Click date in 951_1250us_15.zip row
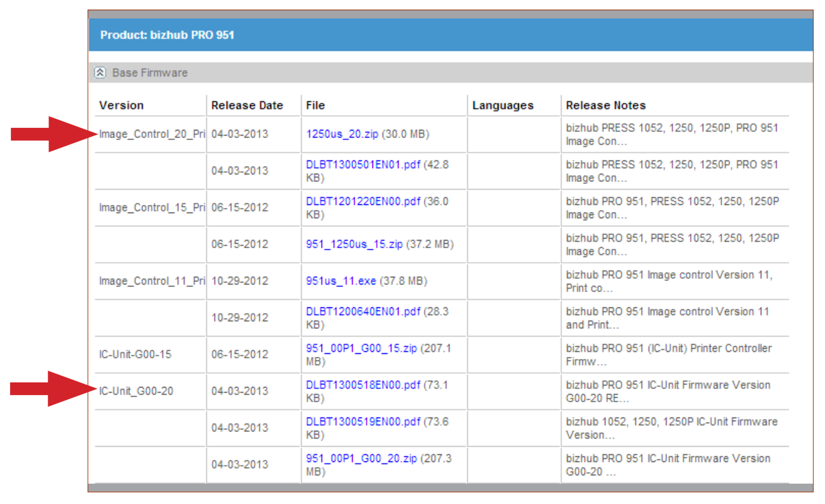 point(240,244)
